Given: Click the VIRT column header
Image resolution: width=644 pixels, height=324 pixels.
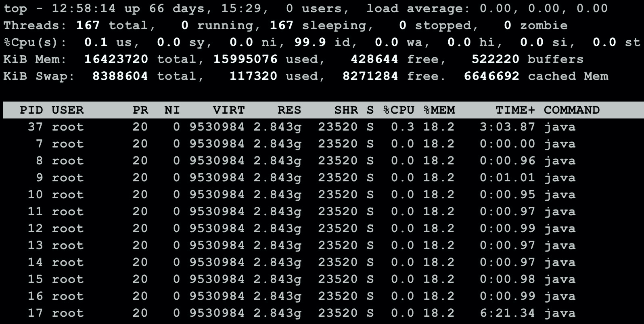Looking at the screenshot, I should coord(229,110).
